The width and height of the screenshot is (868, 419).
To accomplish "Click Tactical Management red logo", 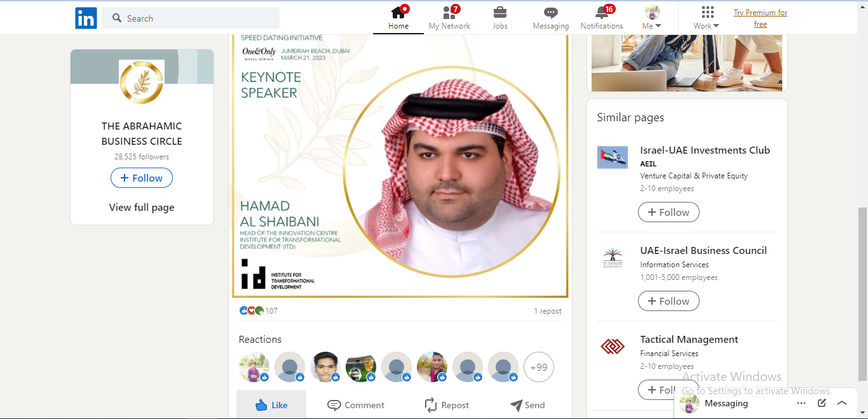I will [x=613, y=347].
